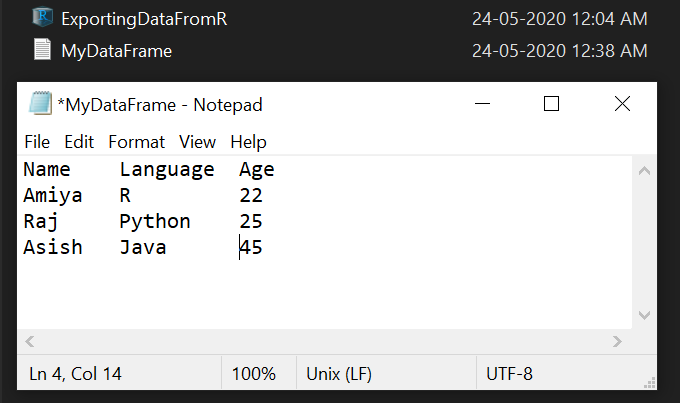Click the vertical scrollbar up arrow
This screenshot has width=680, height=403.
point(644,171)
